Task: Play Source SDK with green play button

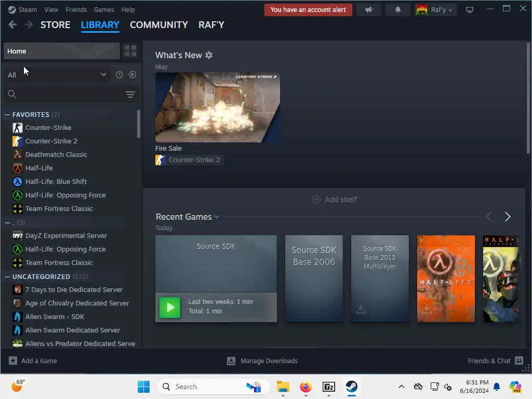Action: click(170, 308)
